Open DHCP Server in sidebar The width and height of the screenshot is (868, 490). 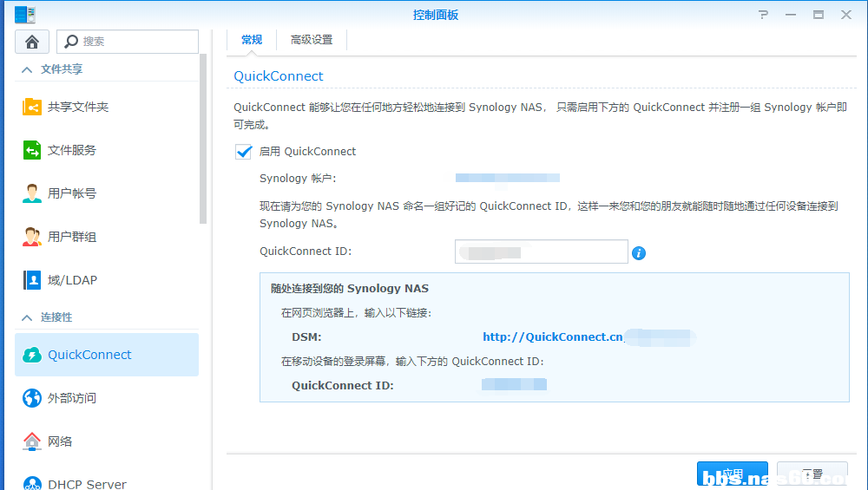point(87,484)
